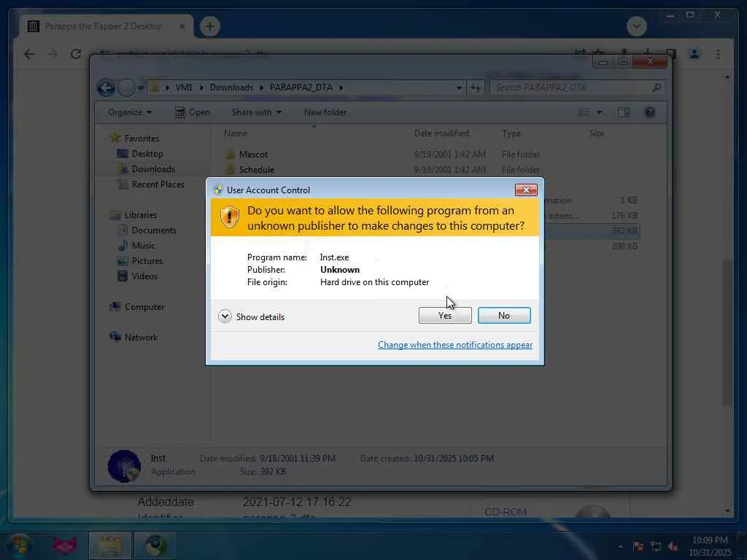Show hidden system tray icons
747x560 pixels.
[x=620, y=546]
